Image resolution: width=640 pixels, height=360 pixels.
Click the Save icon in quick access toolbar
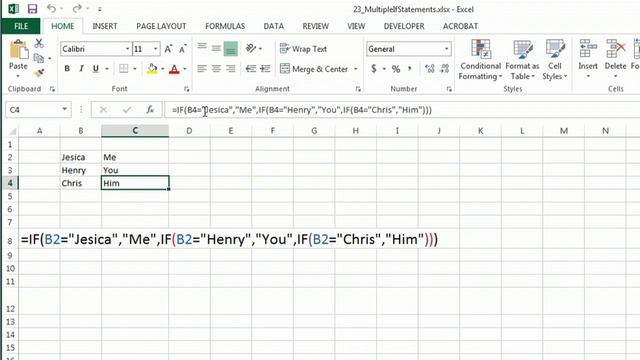pos(32,9)
